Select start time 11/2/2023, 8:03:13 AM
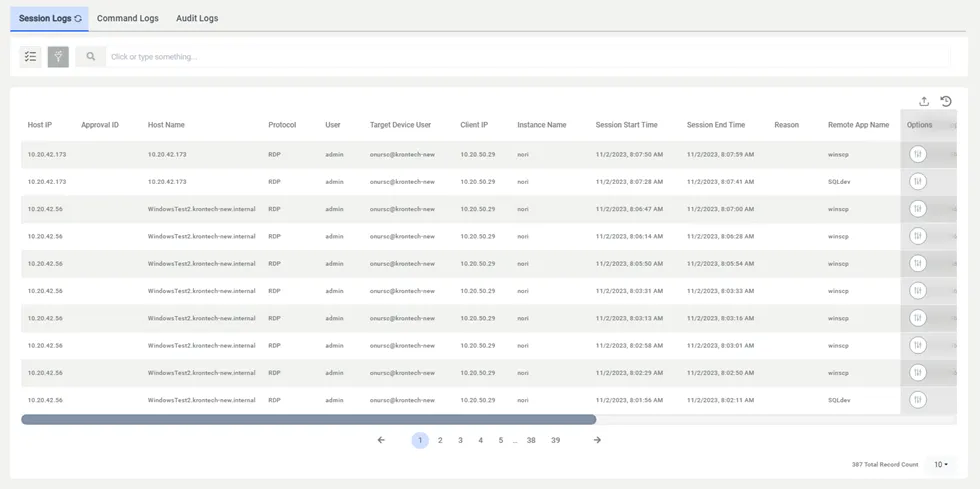 (629, 318)
